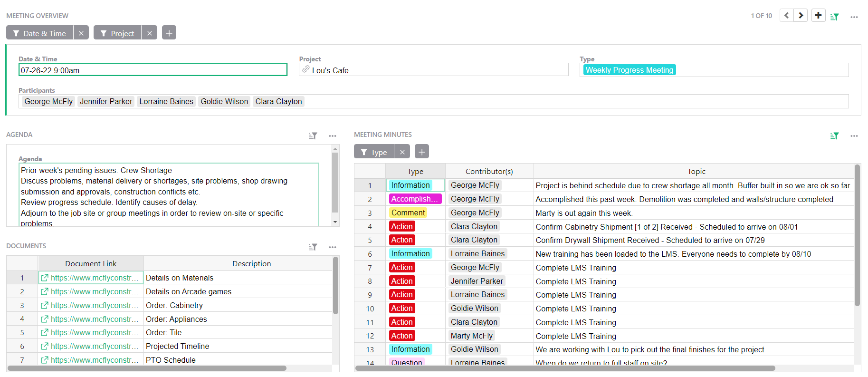Add a new meeting record
This screenshot has height=377, width=868.
[x=818, y=16]
